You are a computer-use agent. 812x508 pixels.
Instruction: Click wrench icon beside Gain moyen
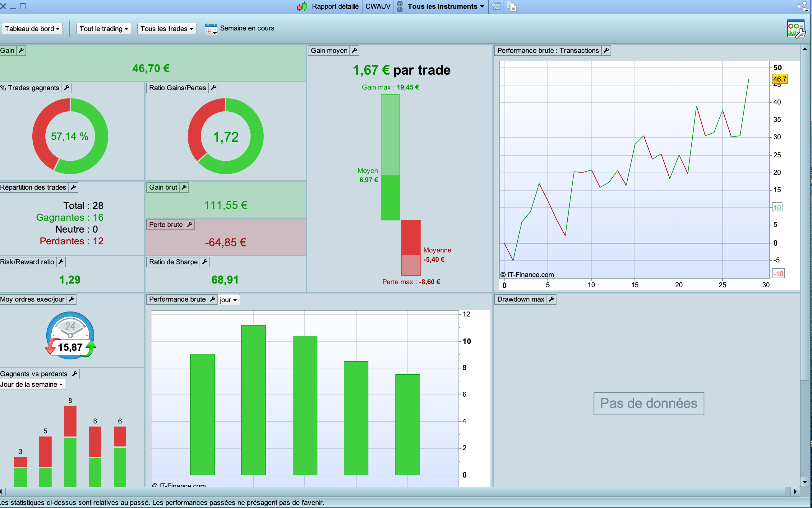pos(354,50)
